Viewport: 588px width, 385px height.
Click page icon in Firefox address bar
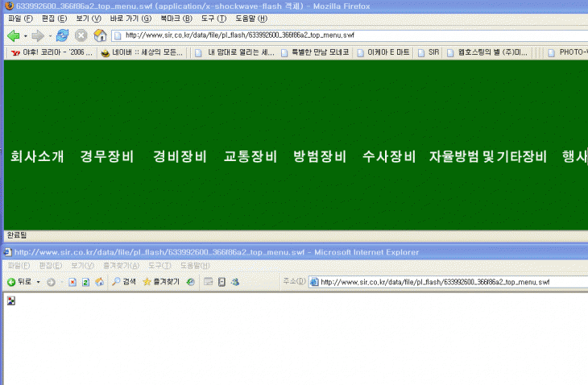(118, 35)
